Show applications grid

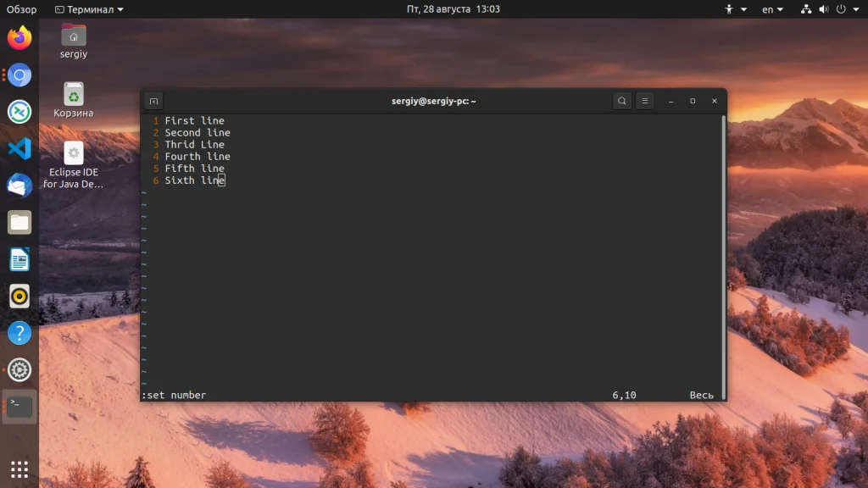[x=19, y=469]
